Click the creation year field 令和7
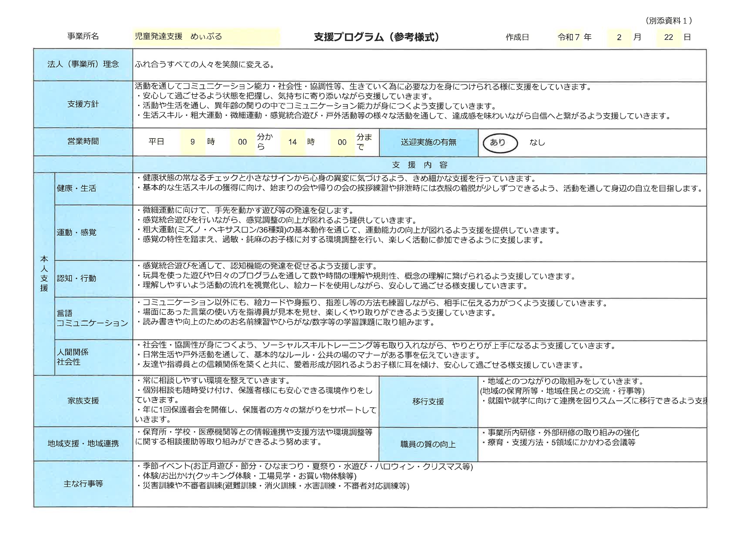 (569, 37)
